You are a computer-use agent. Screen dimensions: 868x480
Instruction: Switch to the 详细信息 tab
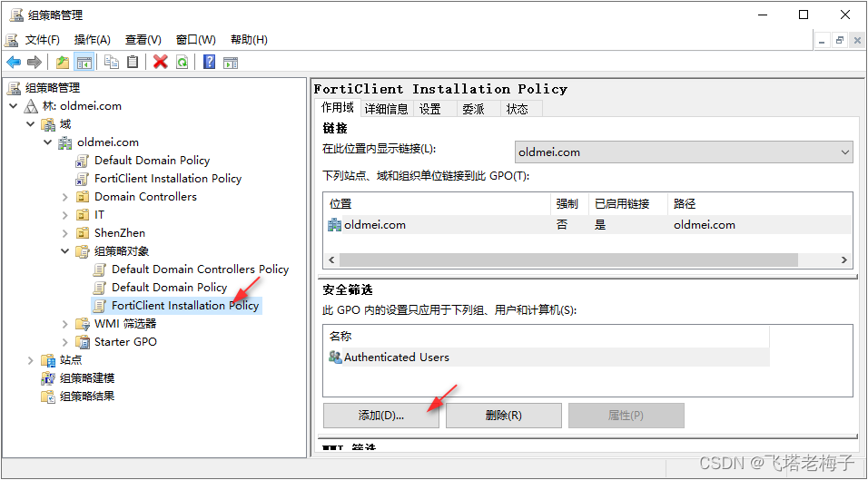point(387,109)
